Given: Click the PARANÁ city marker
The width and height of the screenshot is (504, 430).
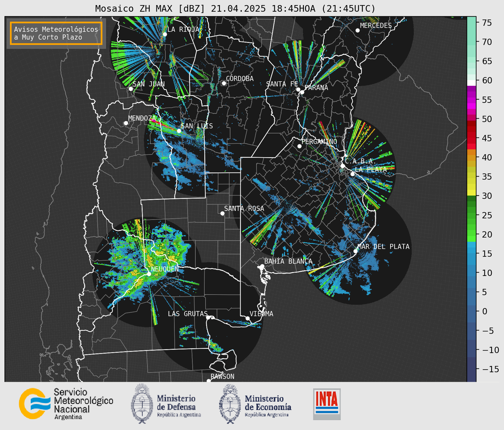Looking at the screenshot, I should 302,92.
